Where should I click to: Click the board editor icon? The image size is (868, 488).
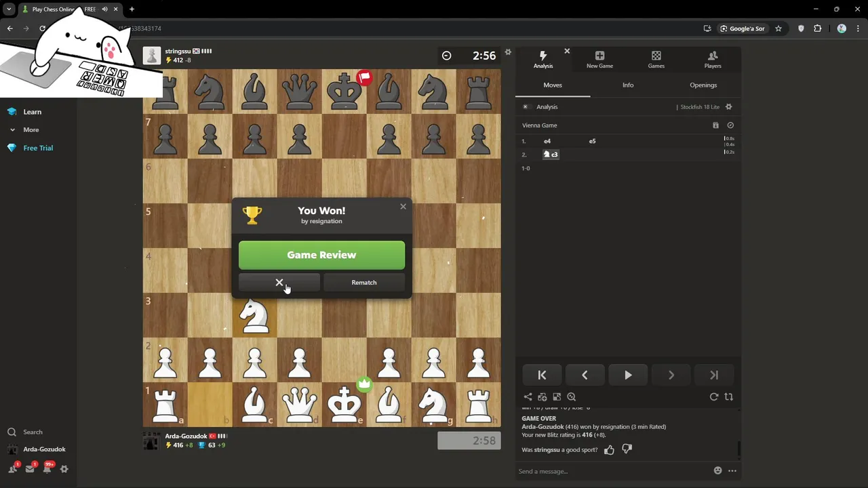557,397
